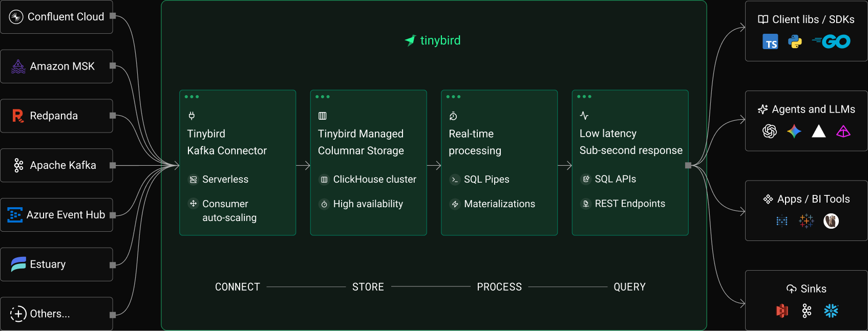Click the tinybird wordmark text
The height and width of the screenshot is (331, 868).
click(440, 40)
